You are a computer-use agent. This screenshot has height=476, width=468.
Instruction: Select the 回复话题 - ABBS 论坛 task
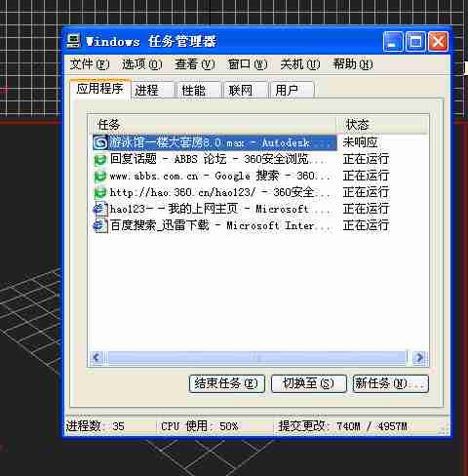point(214,159)
